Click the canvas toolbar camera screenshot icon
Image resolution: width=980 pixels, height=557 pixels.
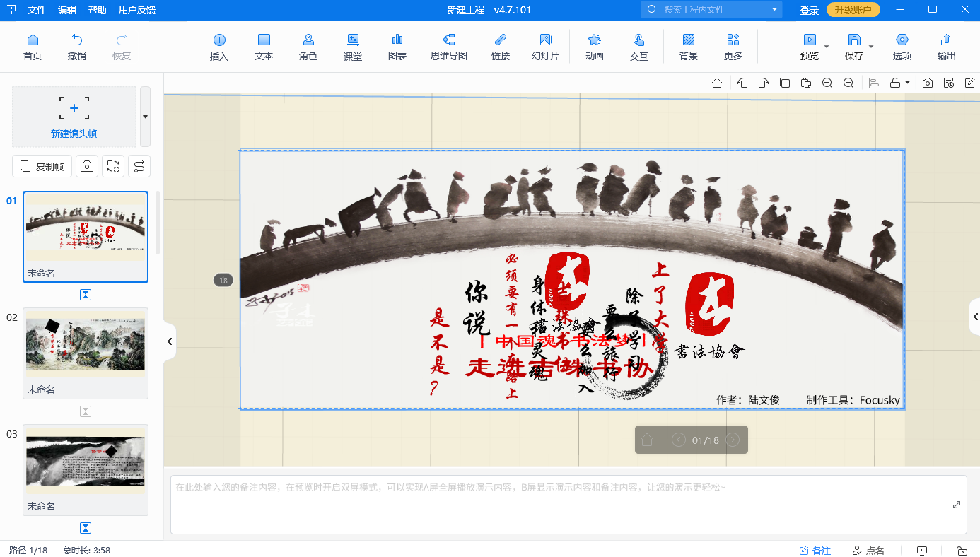click(x=928, y=83)
